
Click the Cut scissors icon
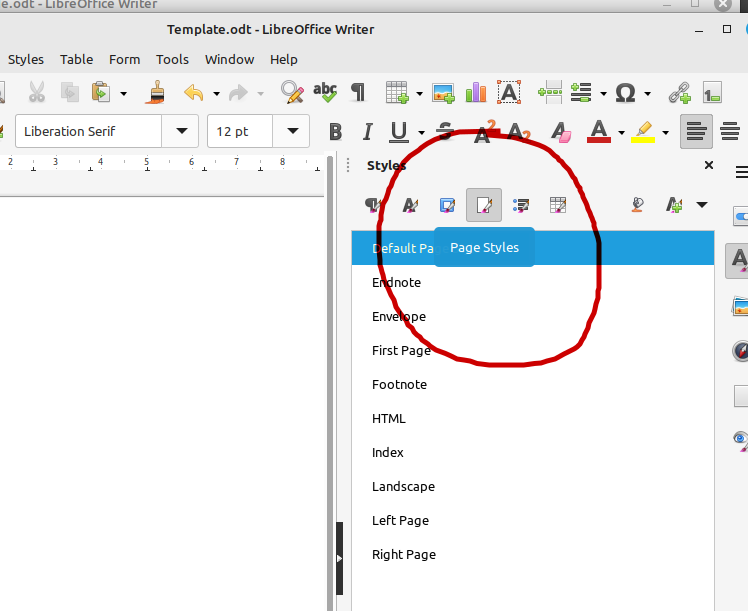coord(37,93)
